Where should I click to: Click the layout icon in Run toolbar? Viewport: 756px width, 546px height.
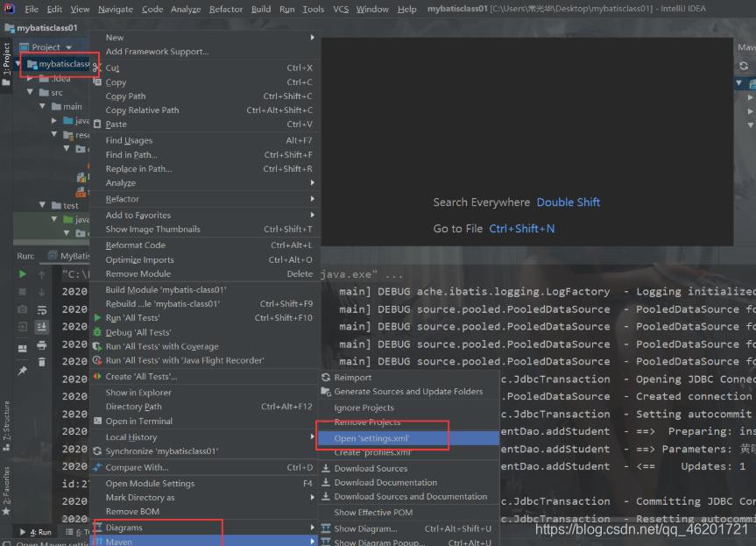[22, 348]
